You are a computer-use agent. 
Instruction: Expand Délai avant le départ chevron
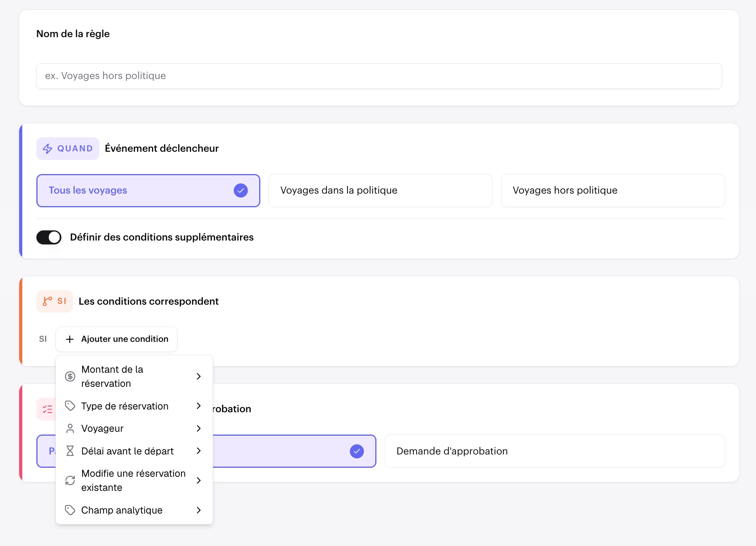pos(199,451)
